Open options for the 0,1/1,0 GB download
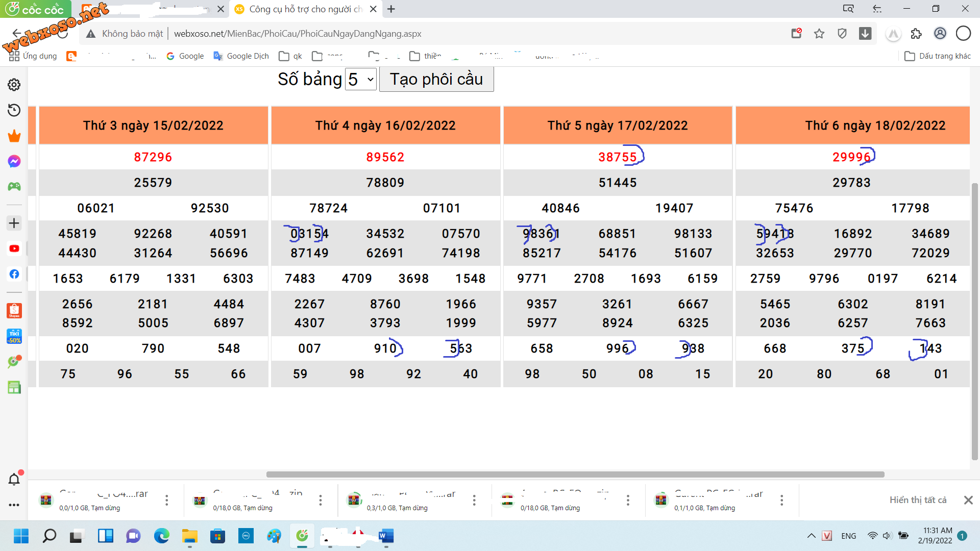This screenshot has width=980, height=551. [x=781, y=500]
